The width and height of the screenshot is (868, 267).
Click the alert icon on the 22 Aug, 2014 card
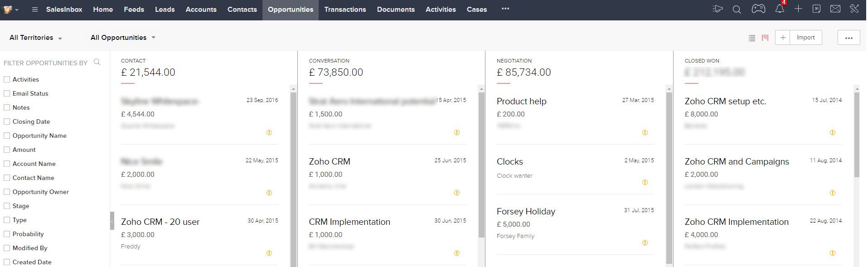pyautogui.click(x=833, y=253)
